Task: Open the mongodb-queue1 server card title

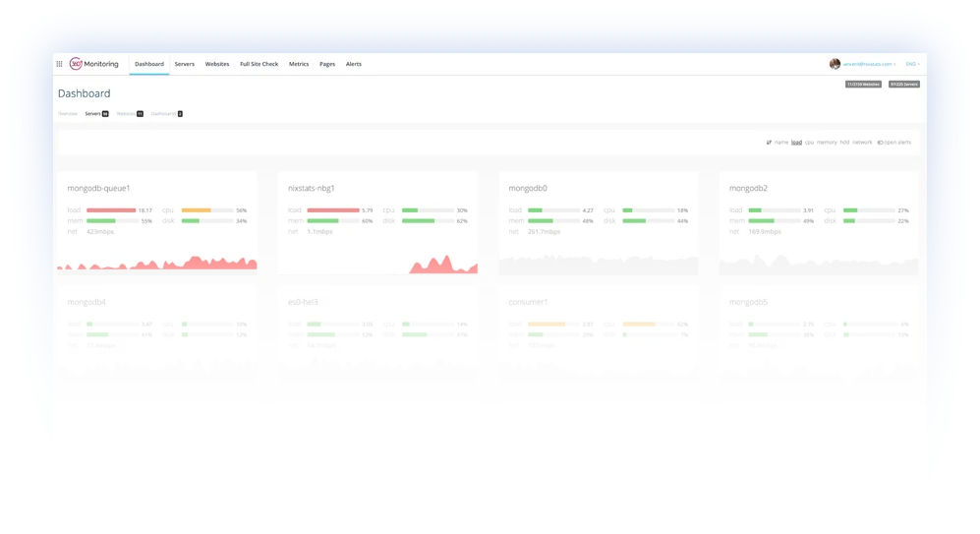Action: pyautogui.click(x=98, y=188)
